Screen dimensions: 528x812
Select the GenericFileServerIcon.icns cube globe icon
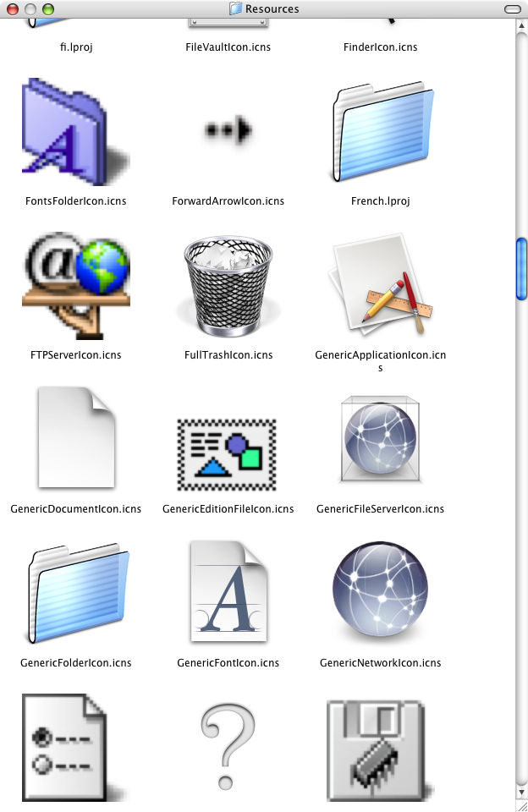(380, 439)
